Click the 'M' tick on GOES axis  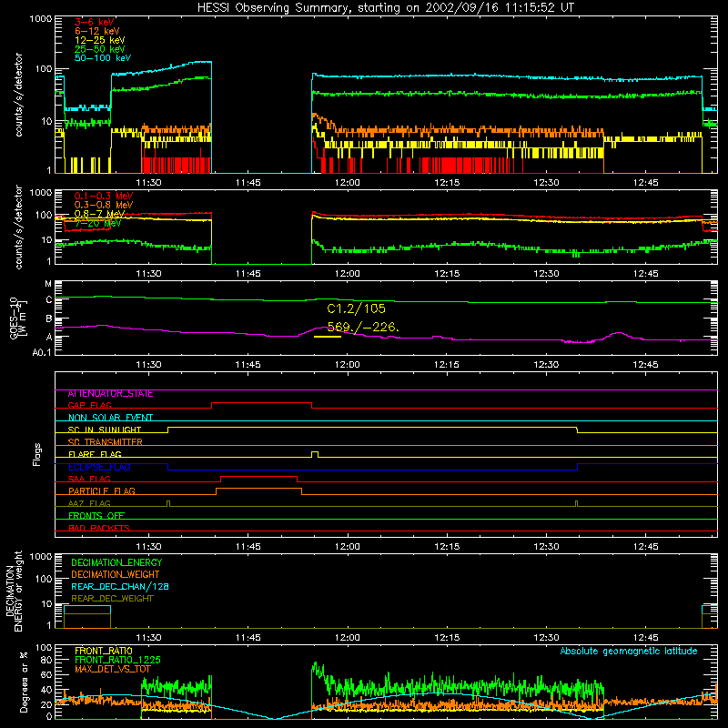[x=48, y=284]
